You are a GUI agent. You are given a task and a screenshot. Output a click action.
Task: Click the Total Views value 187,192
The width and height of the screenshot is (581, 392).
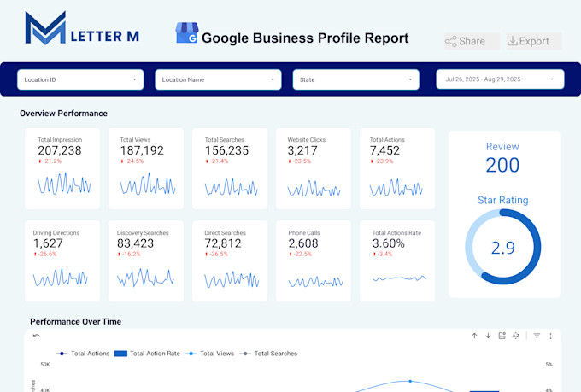142,150
